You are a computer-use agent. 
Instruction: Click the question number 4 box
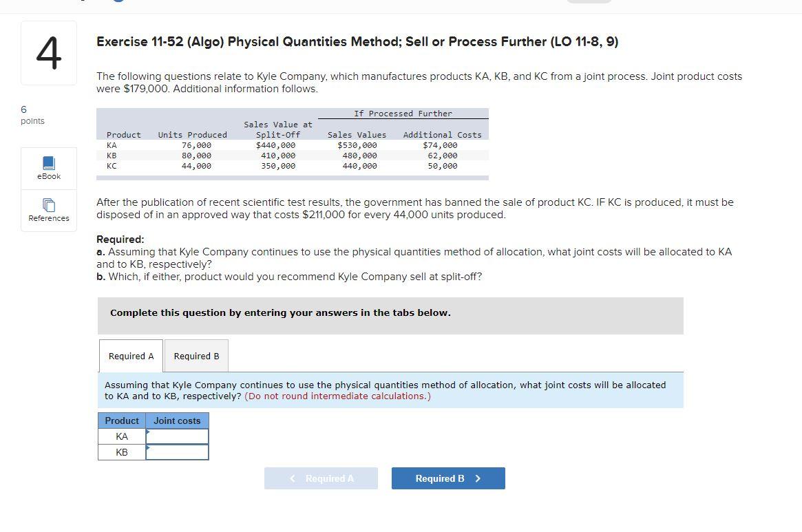48,52
